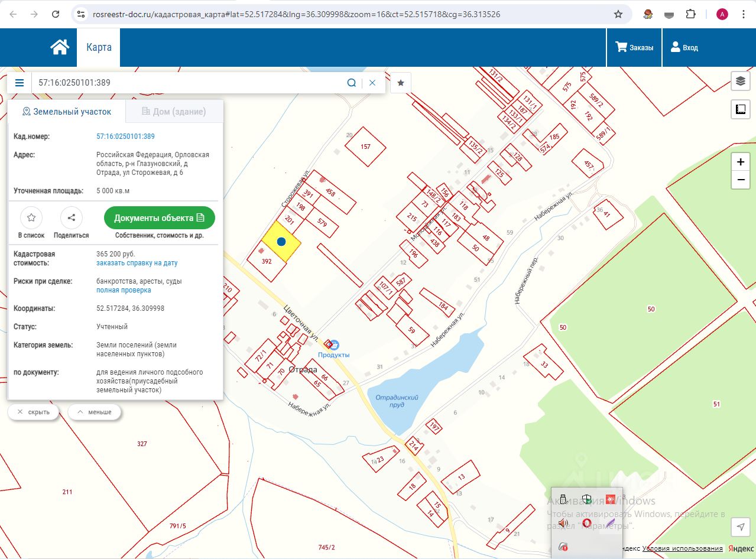This screenshot has height=559, width=756.
Task: Open the полная проверка link
Action: pos(124,290)
